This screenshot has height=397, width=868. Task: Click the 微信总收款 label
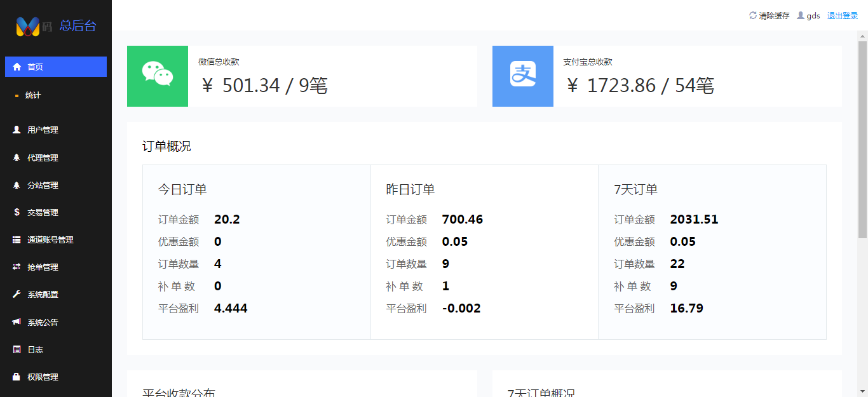pos(219,62)
